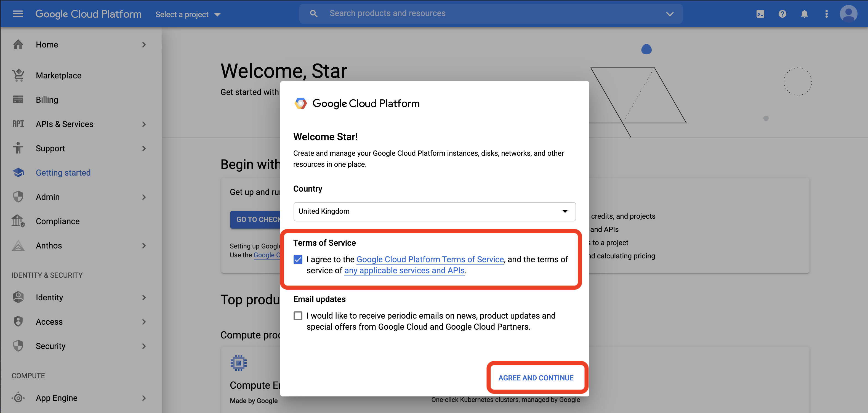Activate Cloud Shell terminal icon

click(760, 14)
